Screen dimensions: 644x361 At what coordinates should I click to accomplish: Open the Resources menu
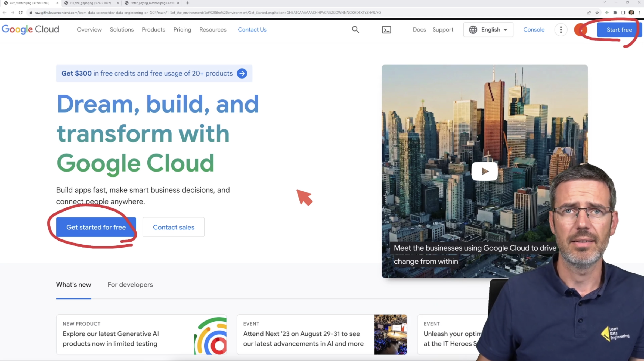tap(213, 30)
